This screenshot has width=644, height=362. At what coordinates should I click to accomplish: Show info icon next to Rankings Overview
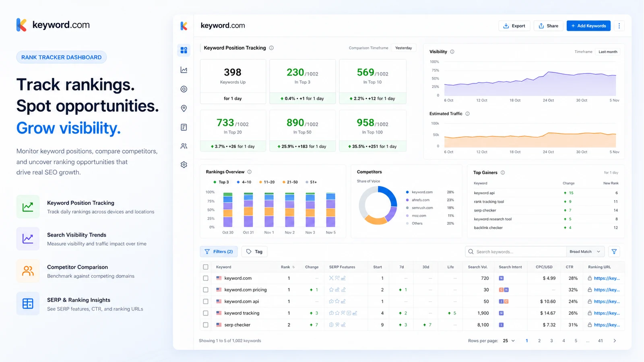[x=249, y=172]
